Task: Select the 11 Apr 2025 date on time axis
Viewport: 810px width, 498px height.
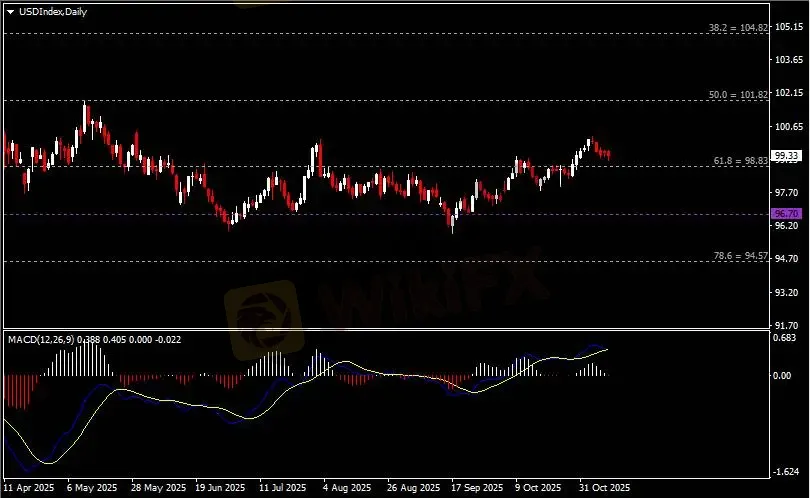Action: pyautogui.click(x=28, y=489)
